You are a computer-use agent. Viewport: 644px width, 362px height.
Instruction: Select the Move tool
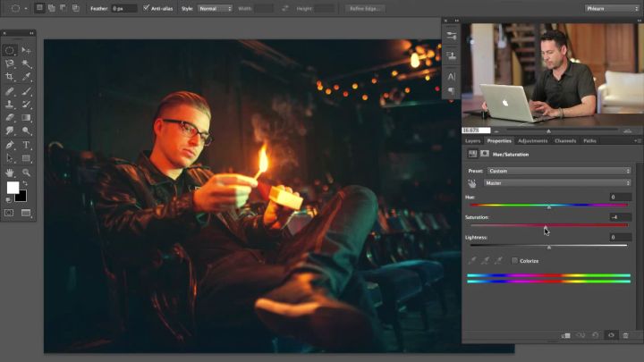pos(26,50)
